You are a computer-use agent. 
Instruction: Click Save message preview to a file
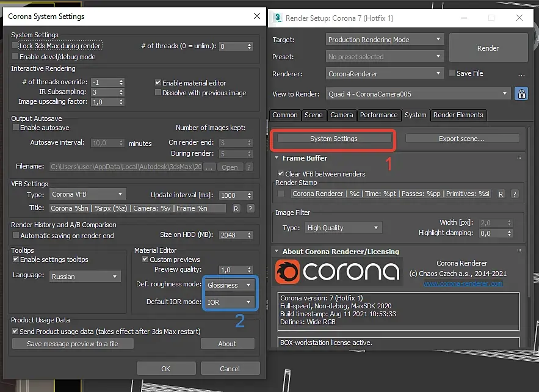click(73, 344)
